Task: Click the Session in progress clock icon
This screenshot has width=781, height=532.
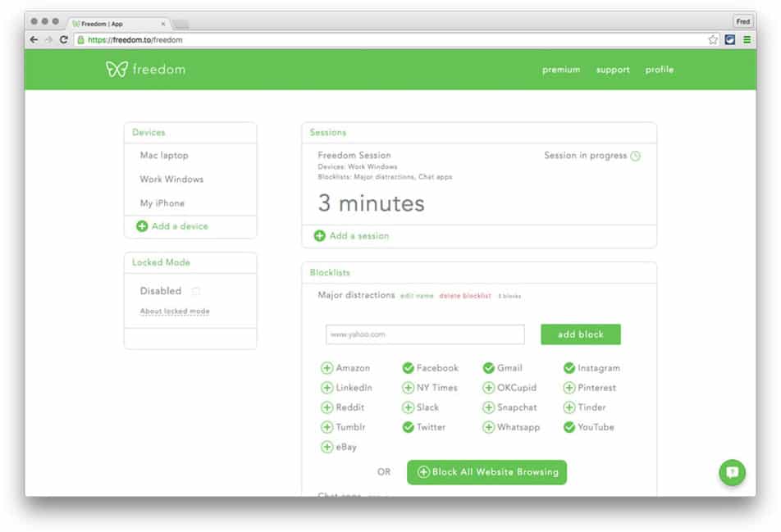Action: [635, 156]
